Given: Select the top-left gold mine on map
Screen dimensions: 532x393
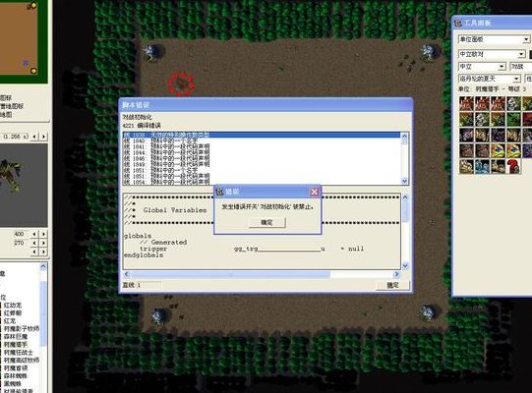Looking at the screenshot, I should (151, 52).
